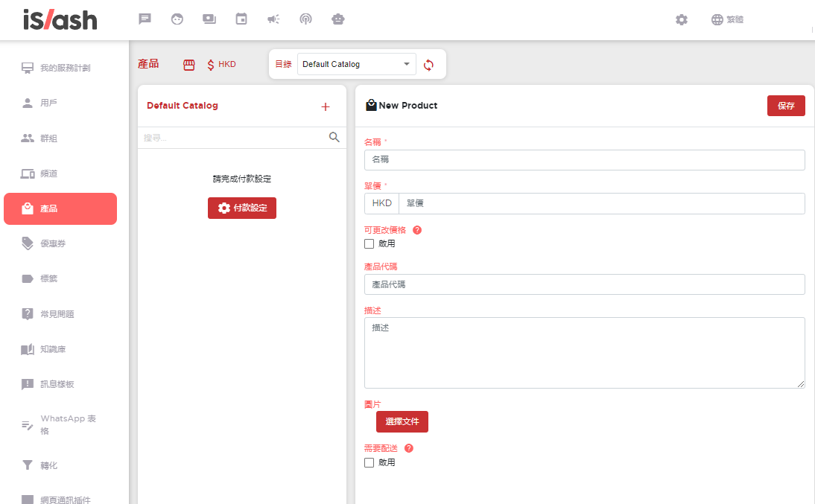Click the chatbot robot icon

[338, 19]
